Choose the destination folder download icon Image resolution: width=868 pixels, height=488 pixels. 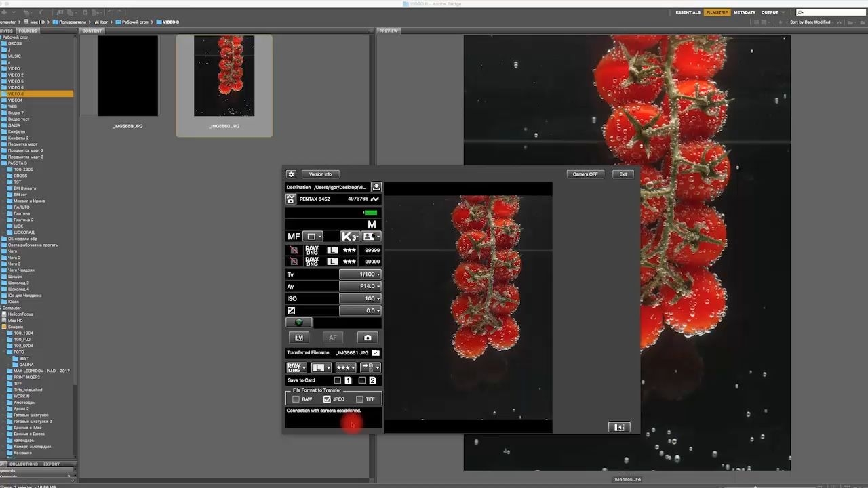click(x=376, y=187)
